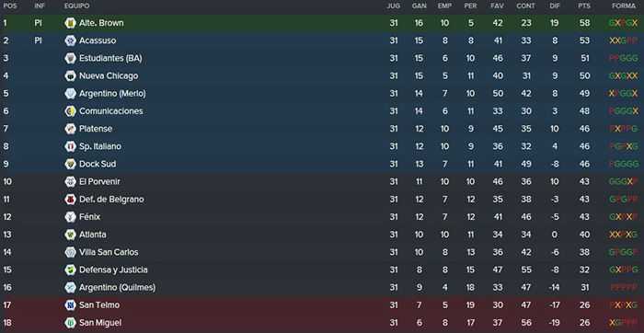Click the San Miguel badge icon
Image resolution: width=644 pixels, height=333 pixels.
(x=70, y=323)
